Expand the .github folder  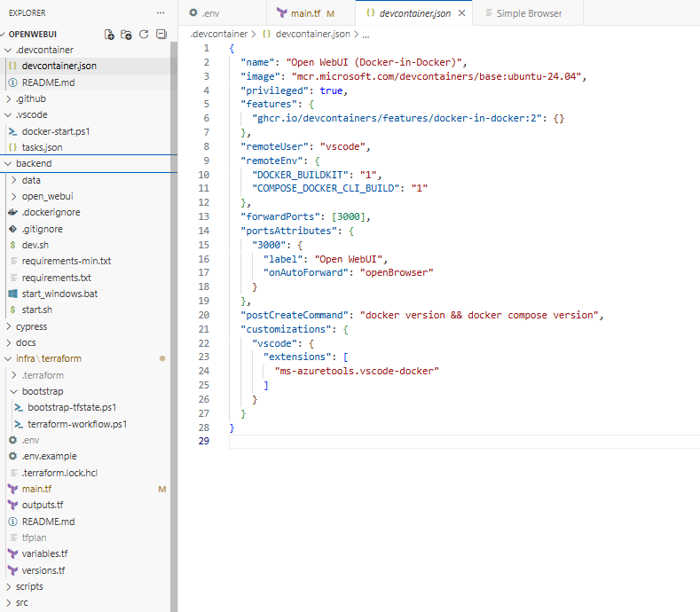[30, 98]
